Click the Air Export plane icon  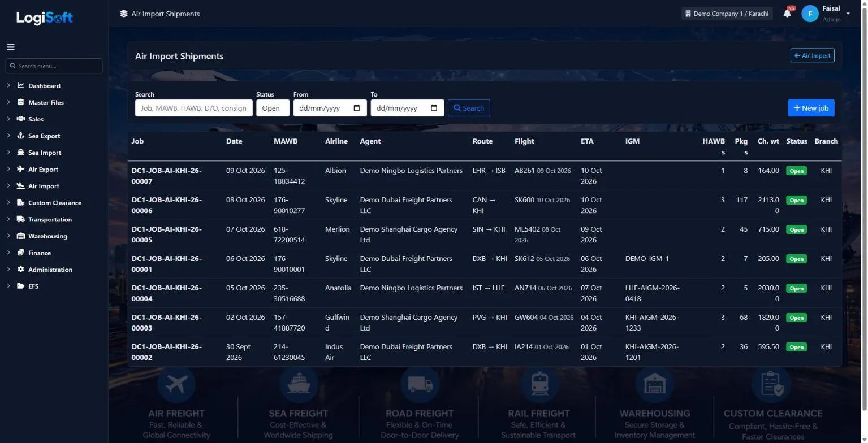coord(21,169)
